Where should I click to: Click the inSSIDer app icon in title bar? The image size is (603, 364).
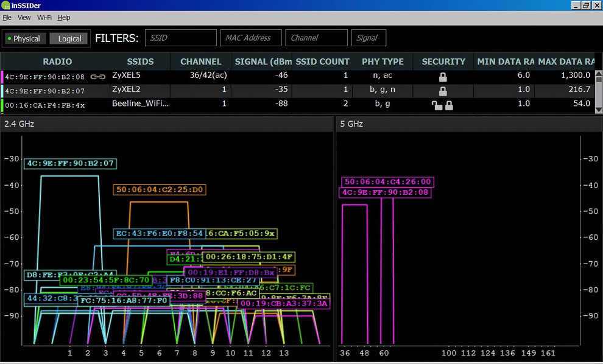tap(5, 5)
